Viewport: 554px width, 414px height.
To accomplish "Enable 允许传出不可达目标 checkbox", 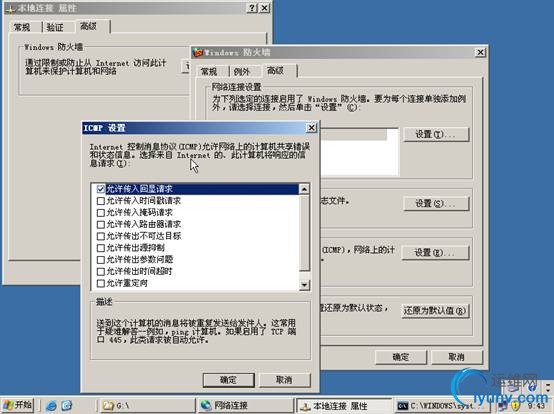I will click(x=101, y=236).
